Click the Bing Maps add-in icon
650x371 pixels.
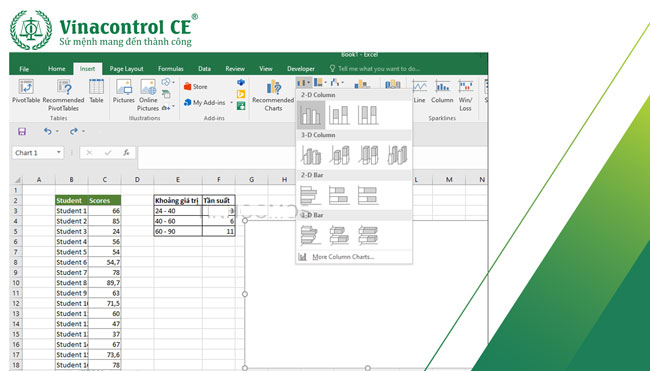click(240, 95)
